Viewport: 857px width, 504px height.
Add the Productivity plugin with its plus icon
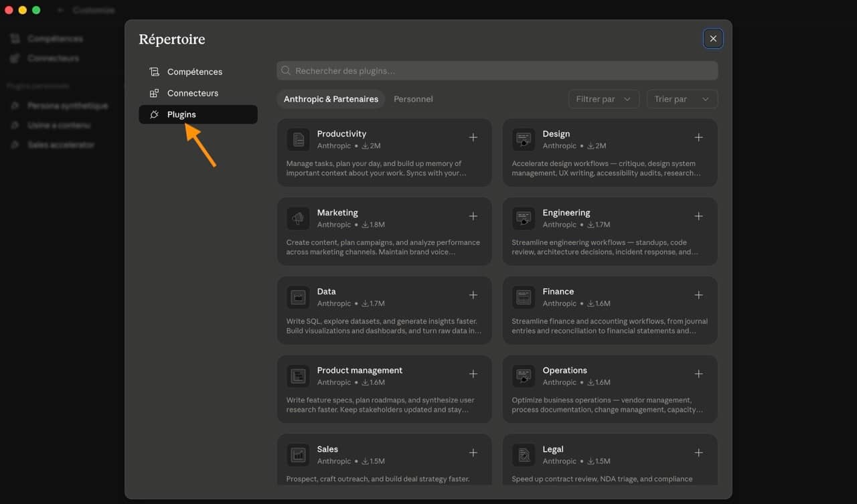(x=473, y=137)
